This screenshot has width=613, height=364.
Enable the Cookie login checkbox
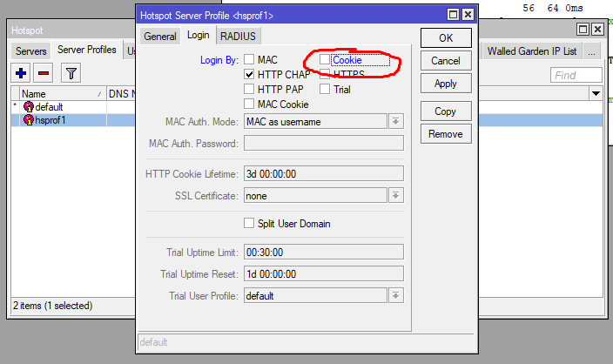pos(325,60)
